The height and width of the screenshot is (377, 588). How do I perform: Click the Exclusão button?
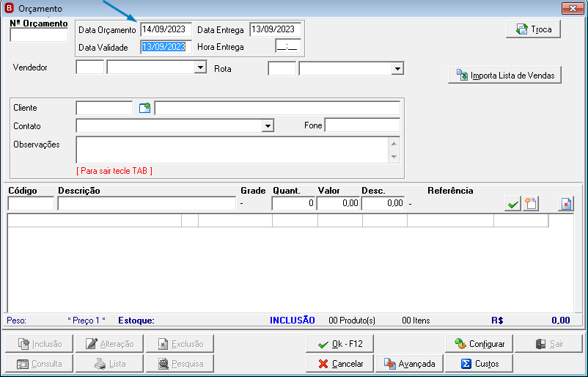(180, 344)
